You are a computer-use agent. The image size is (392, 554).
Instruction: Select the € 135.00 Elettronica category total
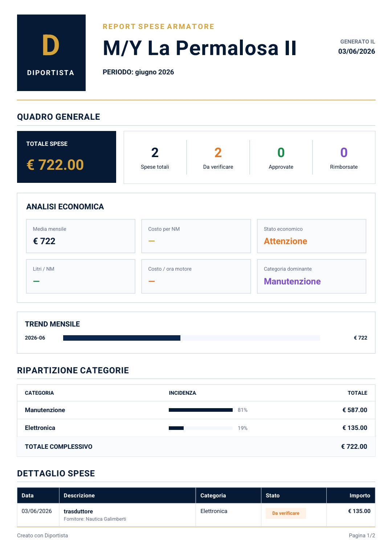click(355, 428)
